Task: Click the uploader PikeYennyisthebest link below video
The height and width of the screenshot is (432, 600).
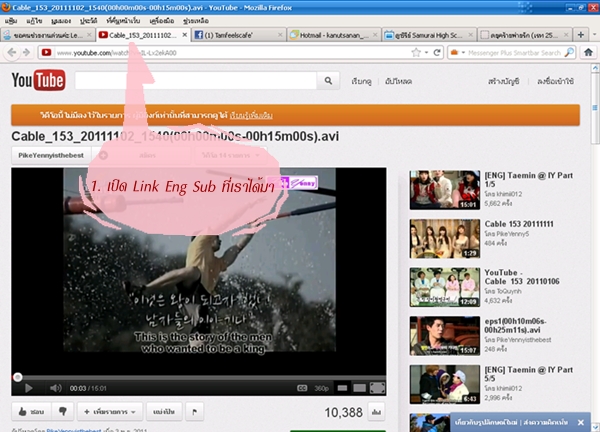Action: [74, 430]
